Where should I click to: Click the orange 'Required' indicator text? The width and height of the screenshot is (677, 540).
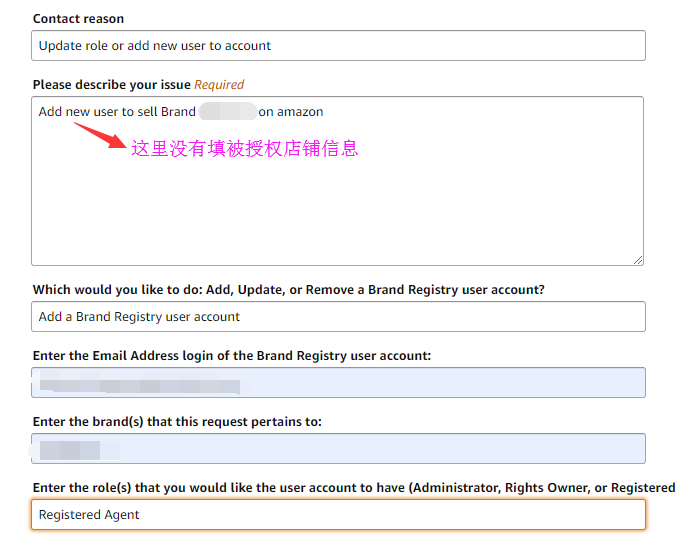click(x=219, y=85)
